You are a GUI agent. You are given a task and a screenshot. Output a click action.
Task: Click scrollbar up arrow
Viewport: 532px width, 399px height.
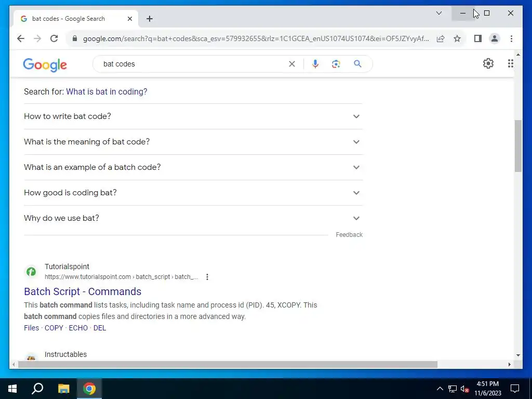(518, 55)
